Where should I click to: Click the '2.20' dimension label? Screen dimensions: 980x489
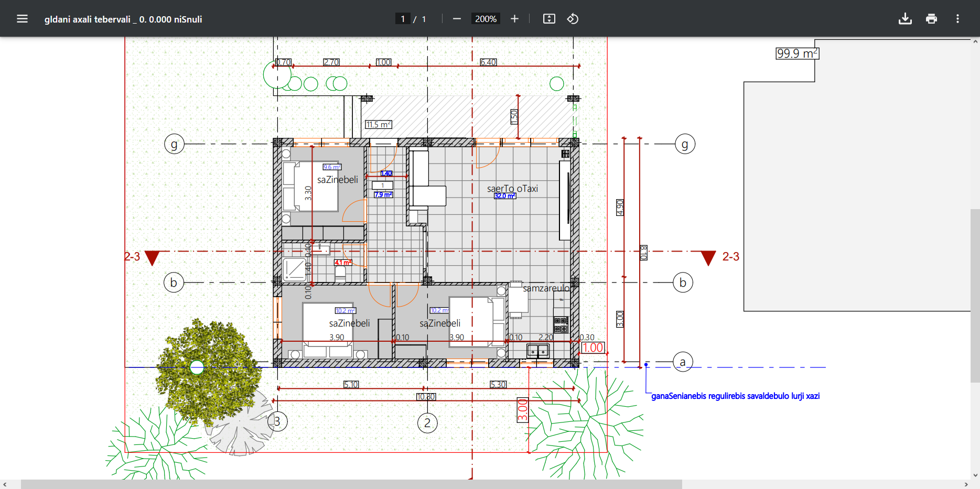pos(546,338)
